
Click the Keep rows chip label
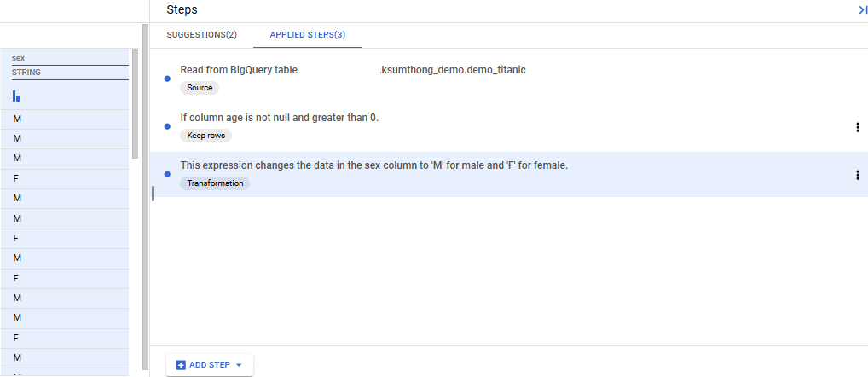(205, 136)
